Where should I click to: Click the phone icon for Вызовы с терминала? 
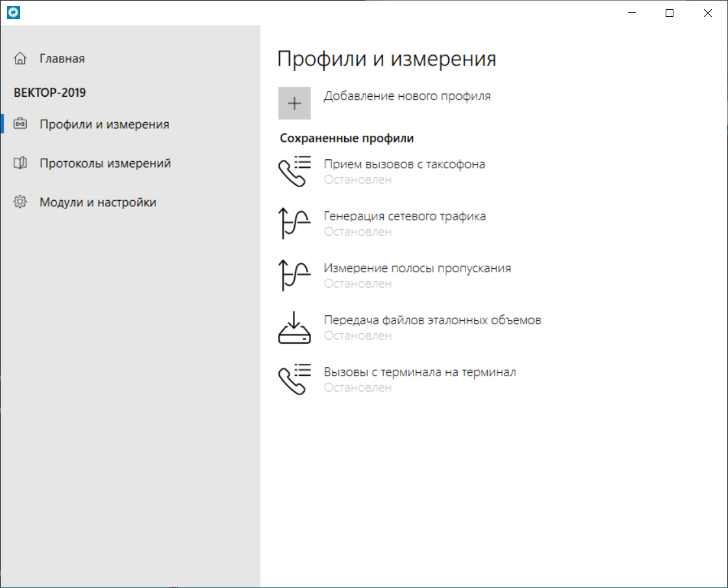pos(294,379)
